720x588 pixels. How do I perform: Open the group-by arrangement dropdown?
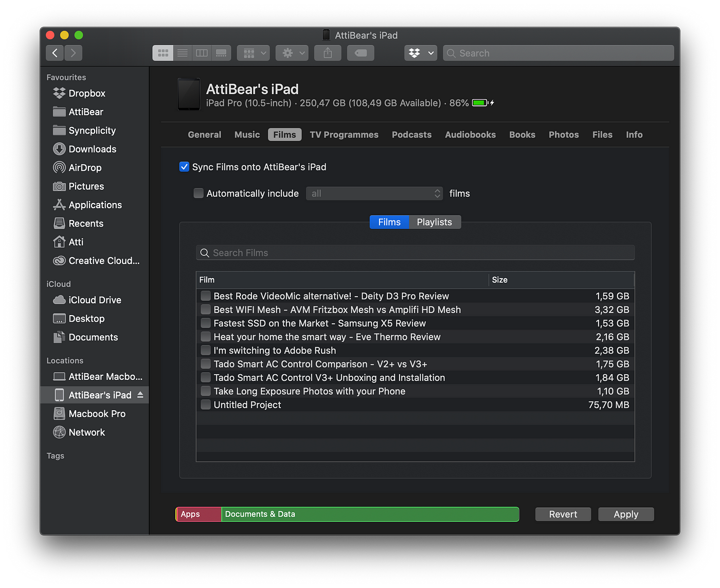[254, 53]
